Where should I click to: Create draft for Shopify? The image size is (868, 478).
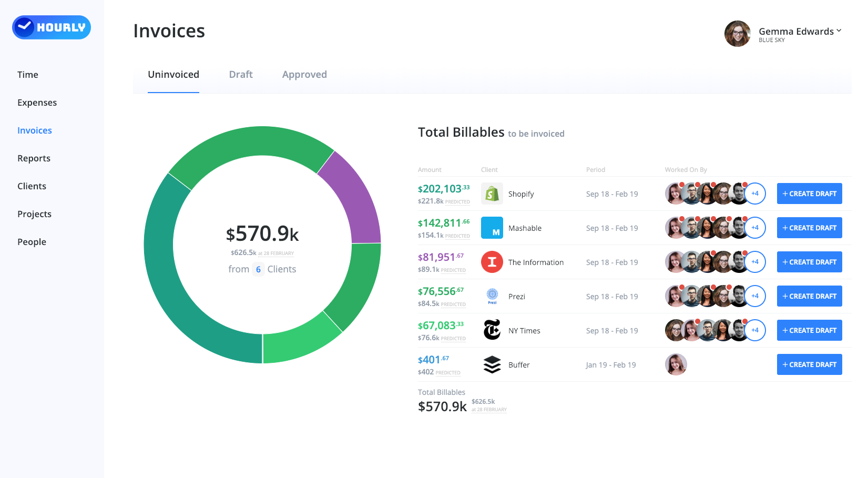pos(810,194)
